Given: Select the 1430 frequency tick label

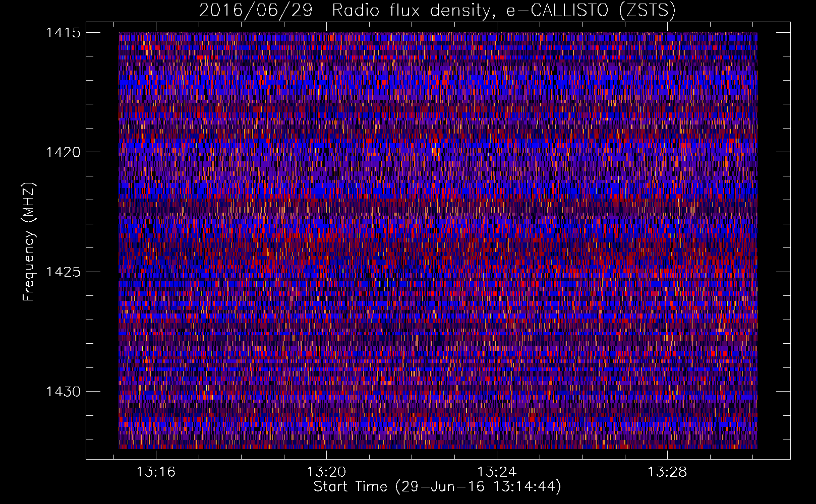Looking at the screenshot, I should (64, 392).
